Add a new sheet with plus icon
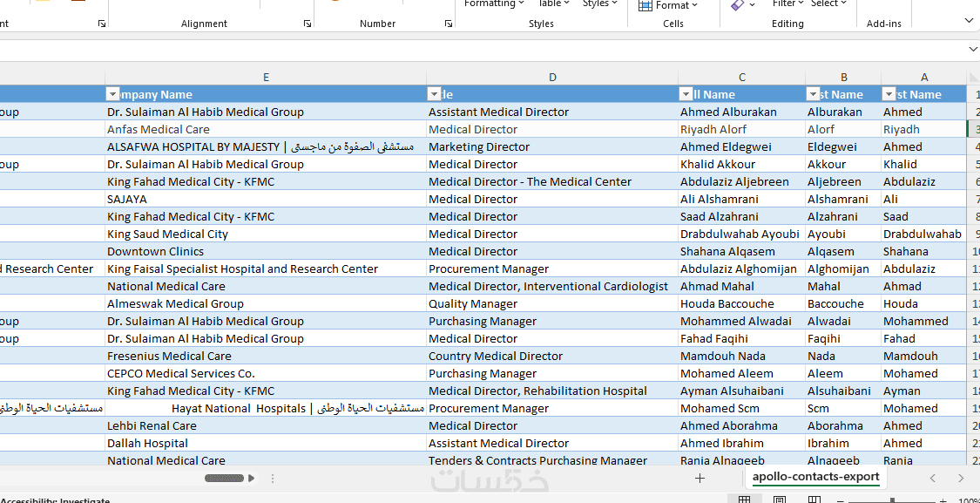This screenshot has width=980, height=503. pyautogui.click(x=700, y=478)
